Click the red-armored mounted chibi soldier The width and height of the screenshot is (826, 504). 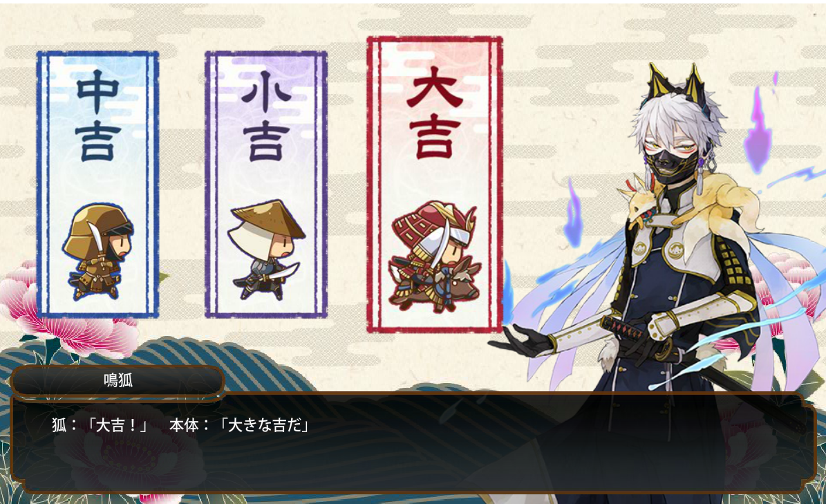(x=435, y=256)
